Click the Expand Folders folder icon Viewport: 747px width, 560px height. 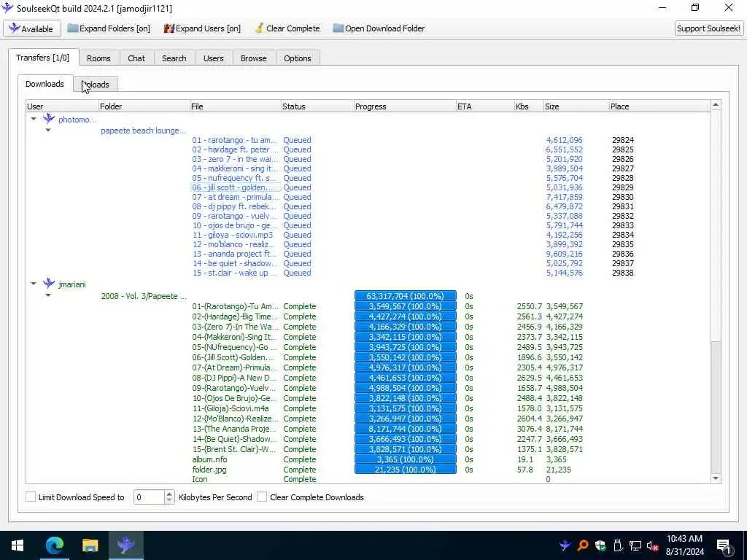72,28
